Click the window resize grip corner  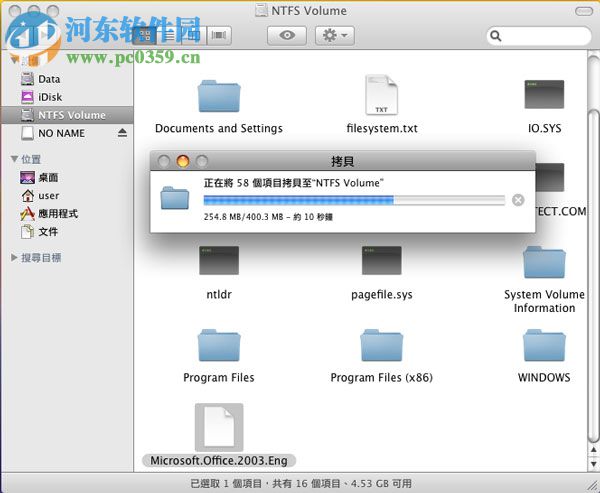pyautogui.click(x=592, y=485)
